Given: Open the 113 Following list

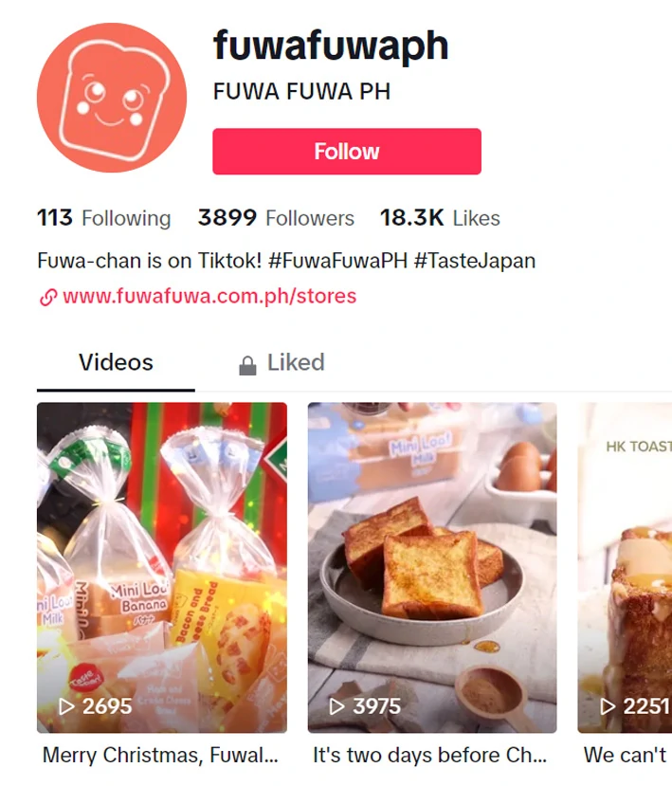Looking at the screenshot, I should tap(103, 218).
